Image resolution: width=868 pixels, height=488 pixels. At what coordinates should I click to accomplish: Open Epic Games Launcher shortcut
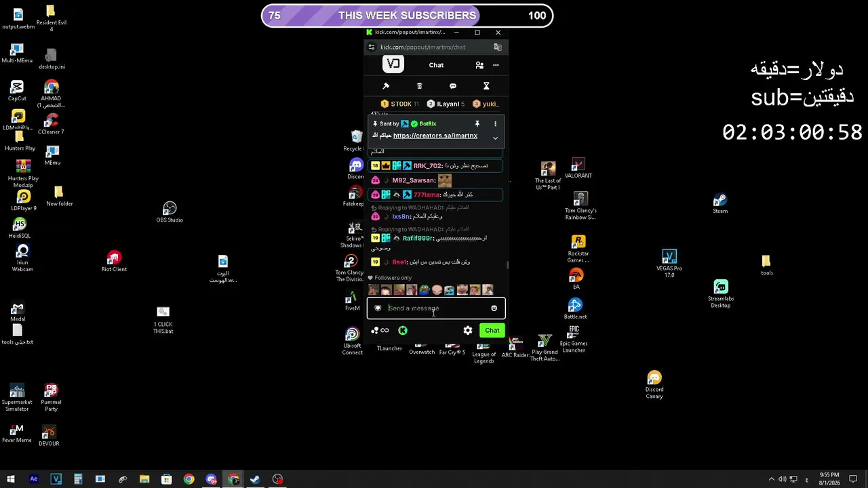[x=574, y=339]
